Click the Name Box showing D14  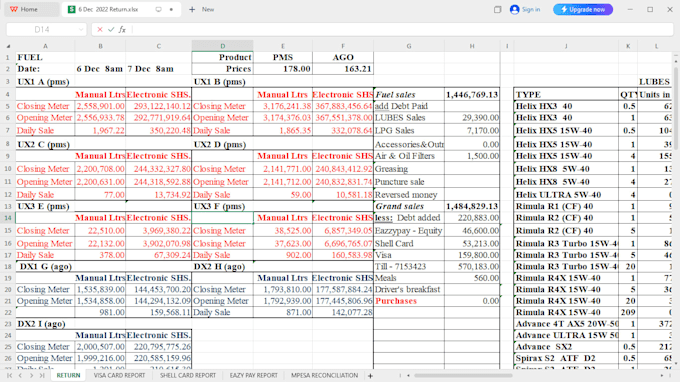[42, 29]
